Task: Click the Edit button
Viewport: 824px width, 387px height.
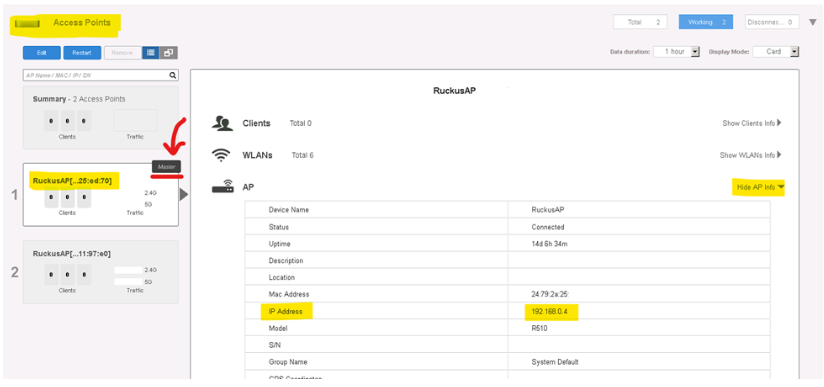Action: pyautogui.click(x=41, y=53)
